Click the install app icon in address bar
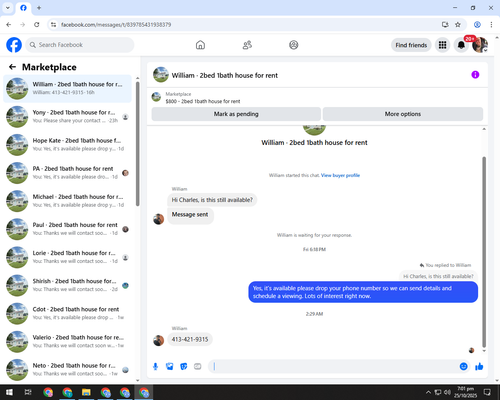The image size is (500, 400). coord(445,25)
